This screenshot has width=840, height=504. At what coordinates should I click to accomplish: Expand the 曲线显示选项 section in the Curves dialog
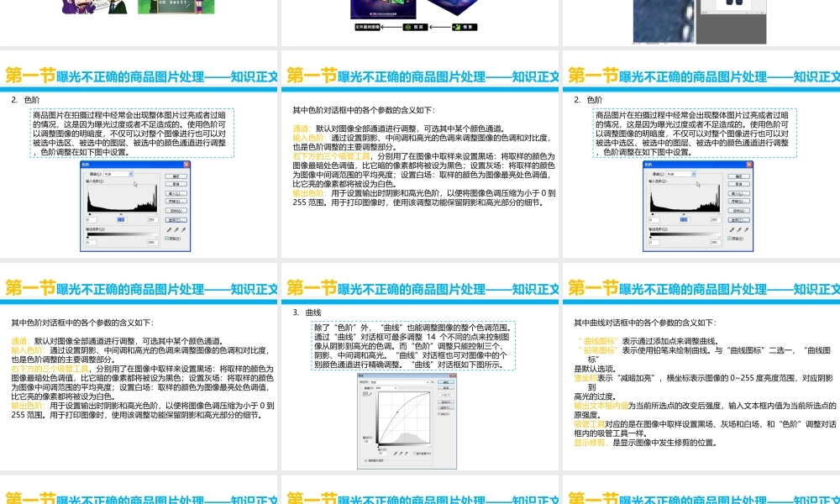366,460
